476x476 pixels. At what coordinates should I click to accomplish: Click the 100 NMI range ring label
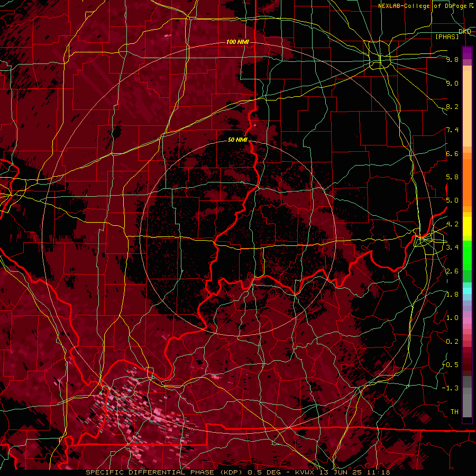237,42
